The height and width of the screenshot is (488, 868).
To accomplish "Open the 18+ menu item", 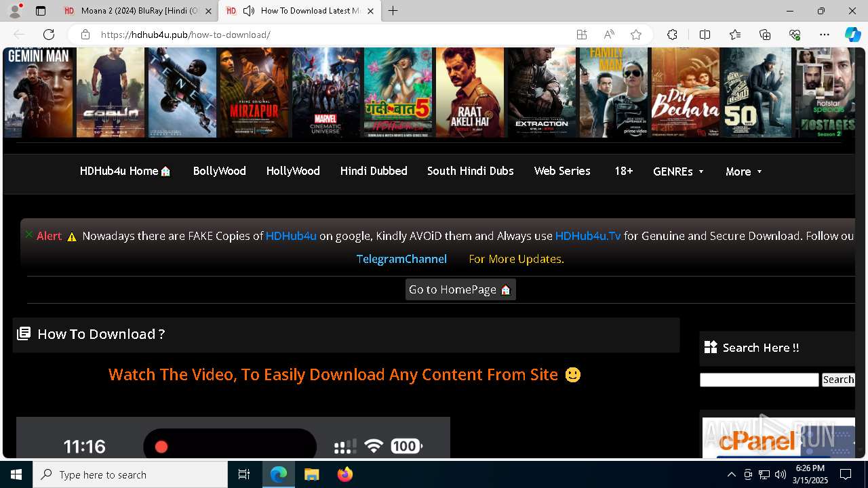I will click(x=623, y=171).
